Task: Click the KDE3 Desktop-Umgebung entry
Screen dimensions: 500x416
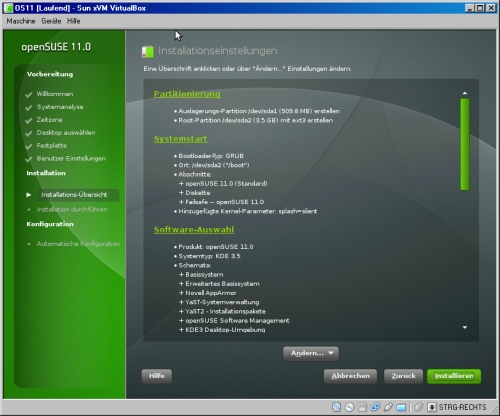Action: [x=225, y=330]
